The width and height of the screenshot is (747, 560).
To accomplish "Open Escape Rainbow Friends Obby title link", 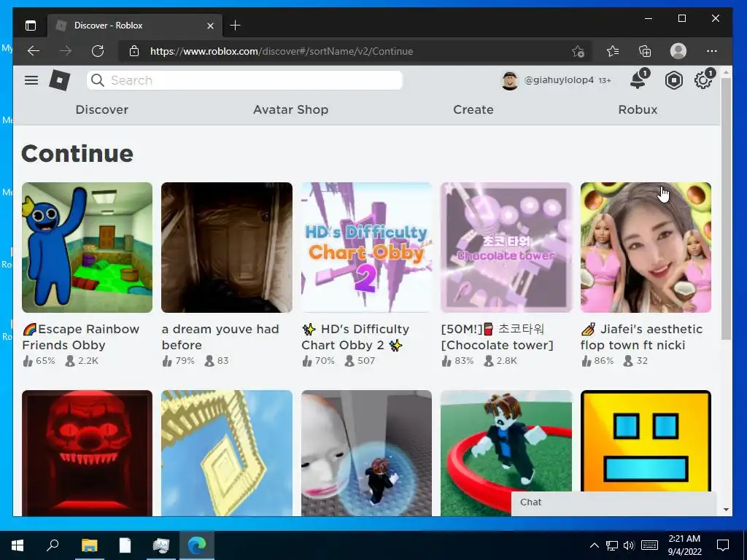I will 81,337.
